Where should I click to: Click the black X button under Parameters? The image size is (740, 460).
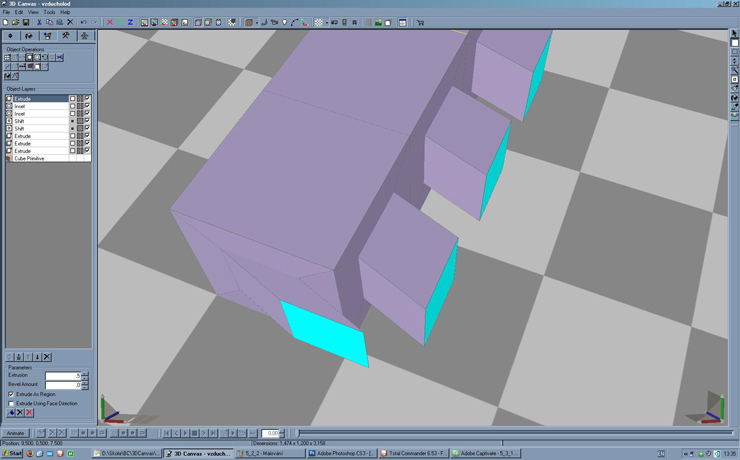point(20,413)
